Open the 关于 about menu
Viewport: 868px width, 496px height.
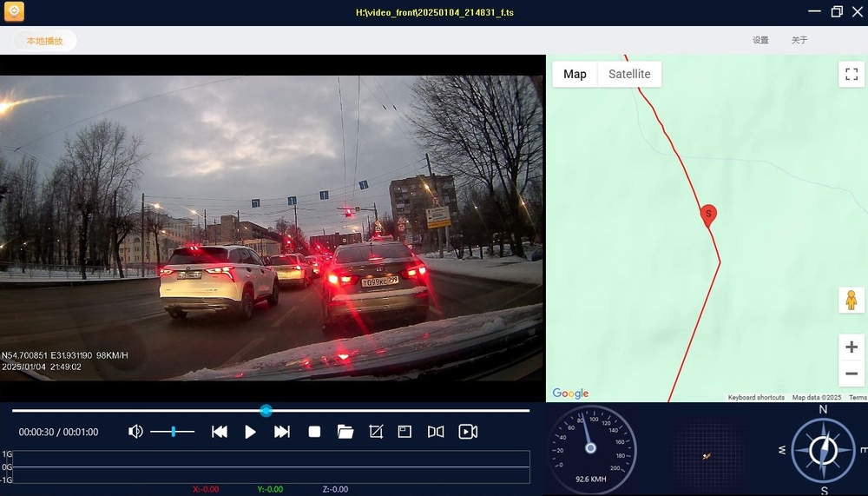point(799,40)
